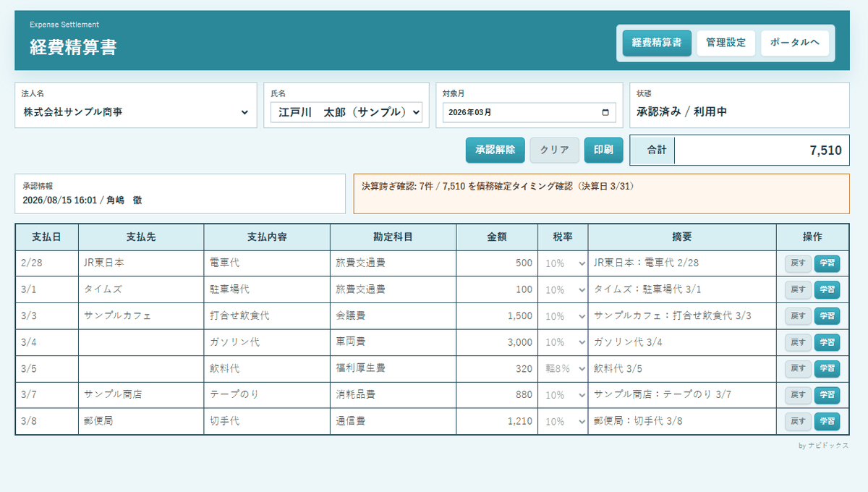Click 学習 in the 飲料代 row

[827, 368]
